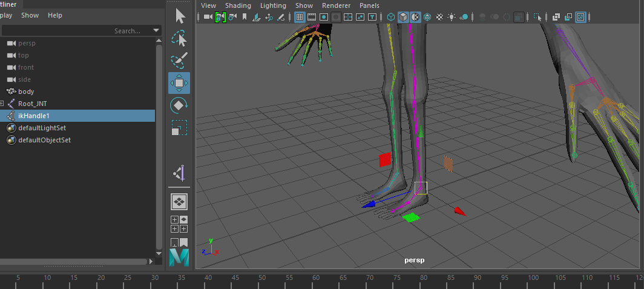Toggle X-Ray Active Components icon
This screenshot has width=644, height=289.
pos(568,17)
